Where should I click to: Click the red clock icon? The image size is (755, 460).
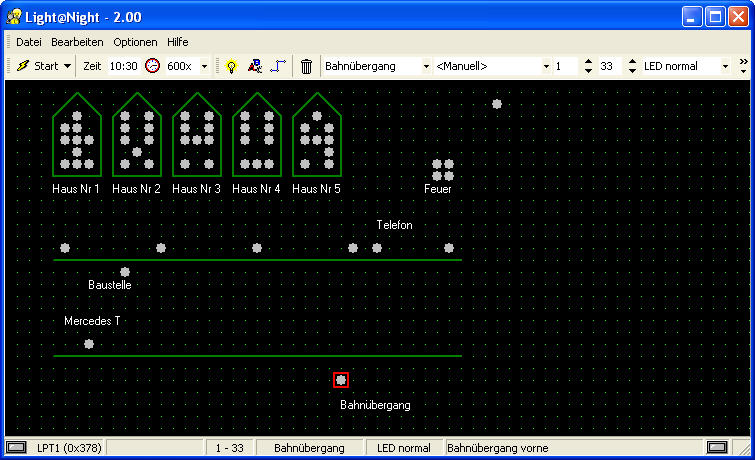pos(153,66)
